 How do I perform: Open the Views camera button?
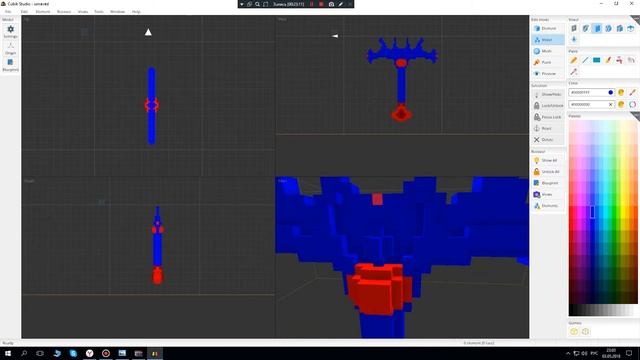[548, 195]
